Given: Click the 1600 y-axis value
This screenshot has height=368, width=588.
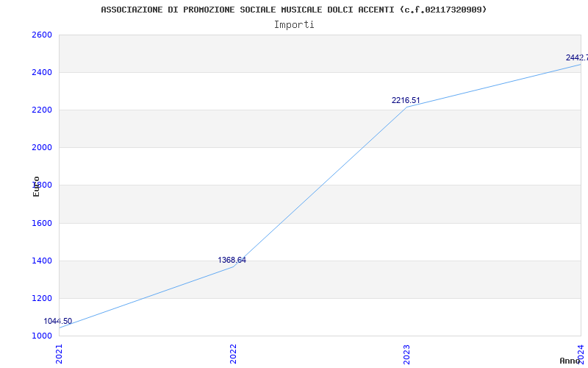Looking at the screenshot, I should [x=42, y=224].
